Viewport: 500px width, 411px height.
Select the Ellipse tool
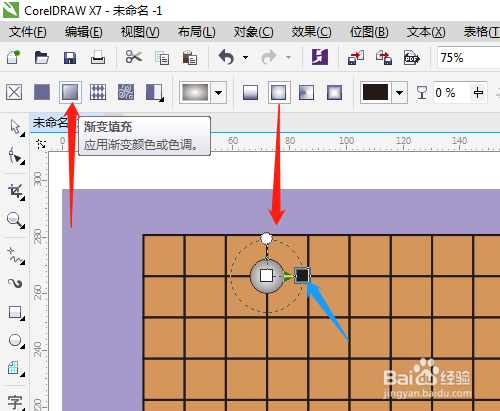[15, 341]
